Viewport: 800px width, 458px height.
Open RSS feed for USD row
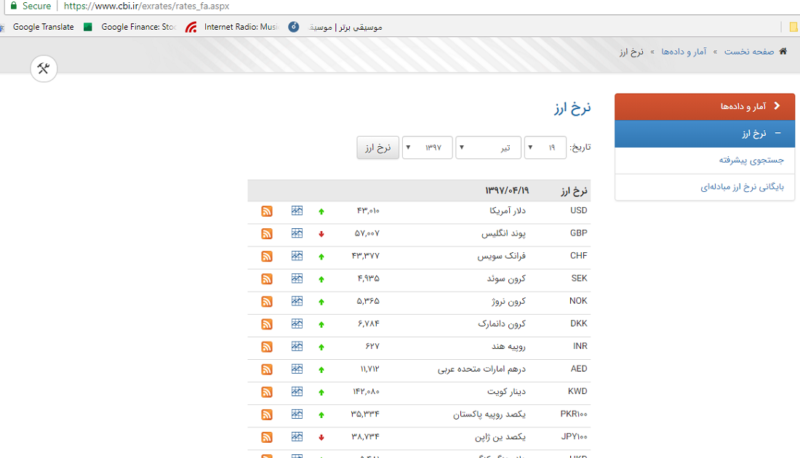coord(266,211)
